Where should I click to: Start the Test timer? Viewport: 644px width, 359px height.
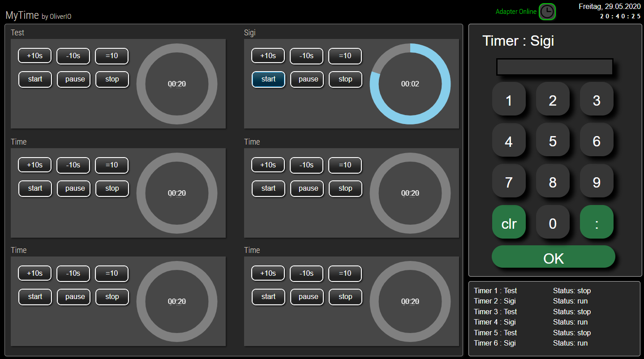click(35, 79)
